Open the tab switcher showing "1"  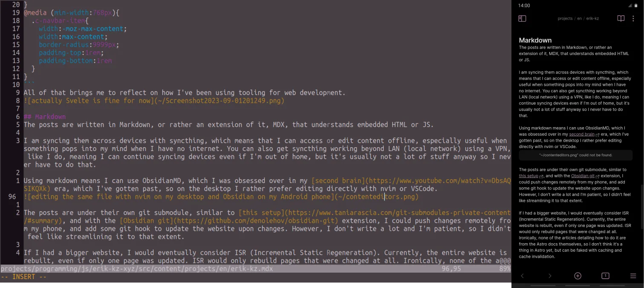[x=605, y=276]
